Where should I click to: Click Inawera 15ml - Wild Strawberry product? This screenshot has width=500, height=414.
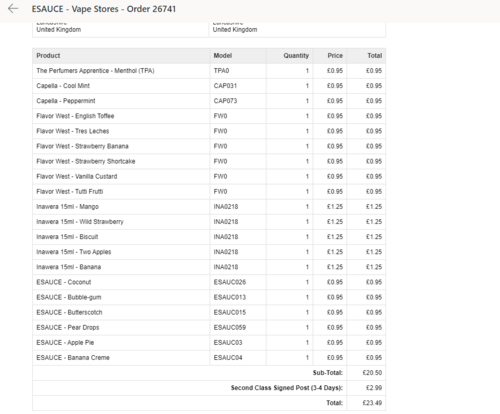click(80, 222)
